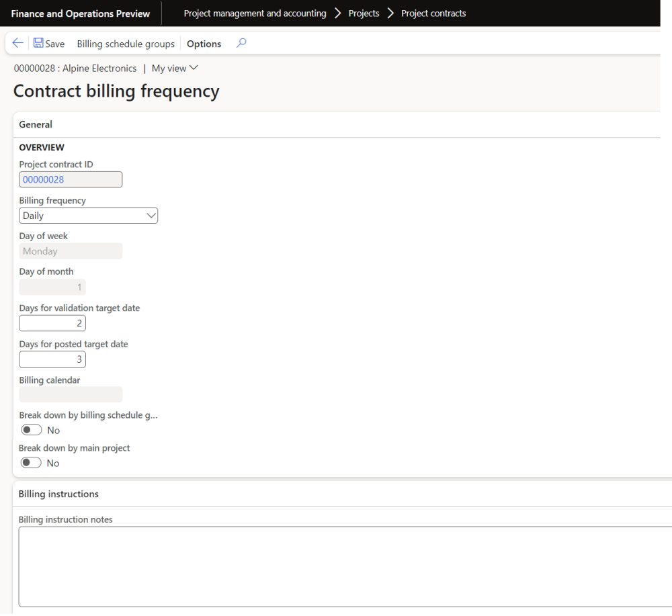Click the Contract billing frequency heading
672x616 pixels.
coord(116,91)
